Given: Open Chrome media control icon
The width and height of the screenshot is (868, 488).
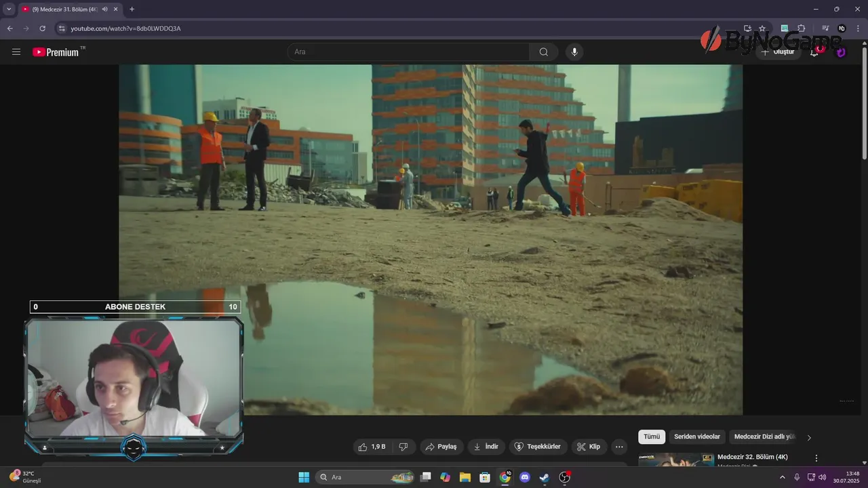Looking at the screenshot, I should [825, 28].
